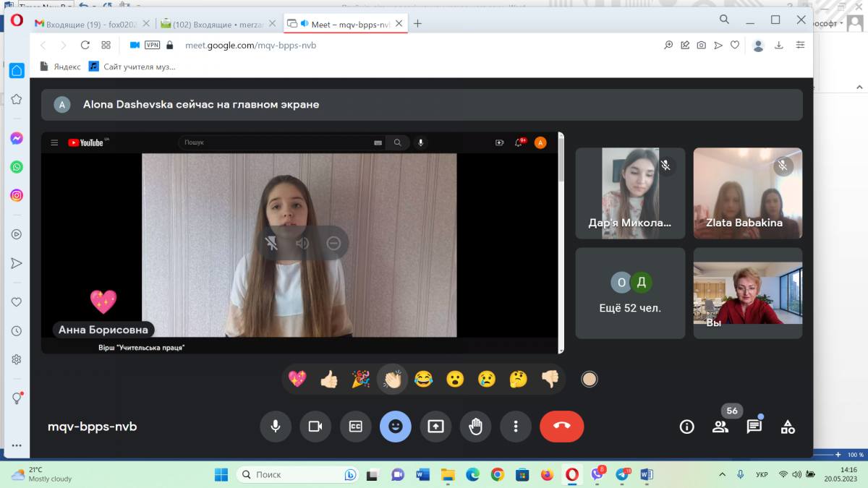
Task: Open more options three-dot menu
Action: click(x=515, y=426)
